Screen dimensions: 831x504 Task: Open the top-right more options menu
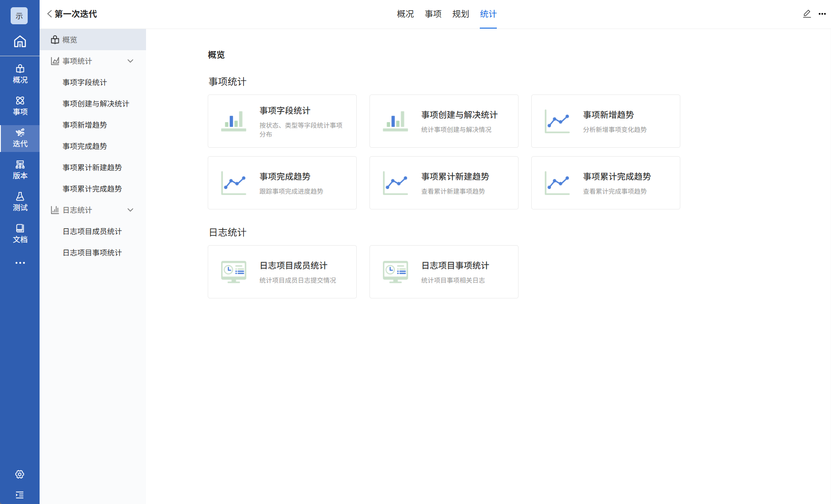(x=822, y=14)
